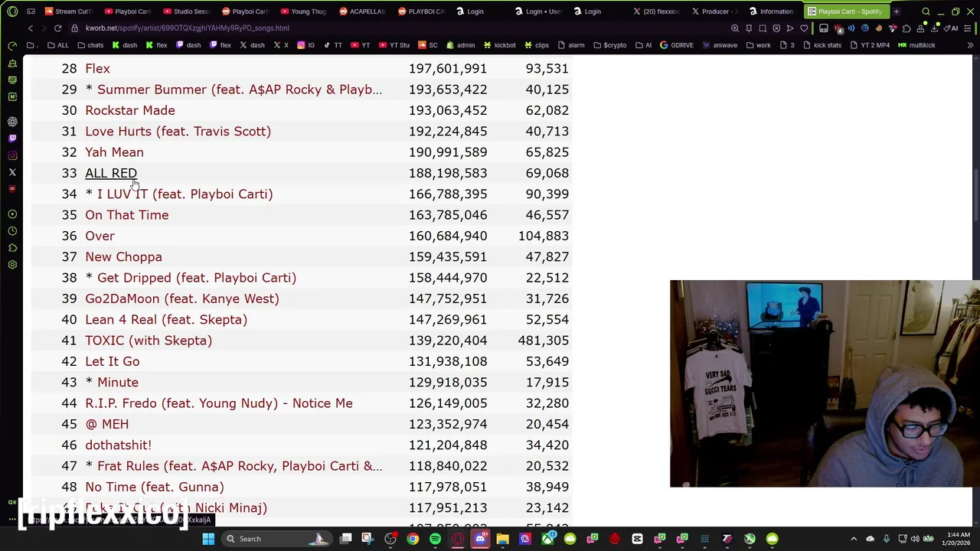Open Discord from the taskbar

480,539
